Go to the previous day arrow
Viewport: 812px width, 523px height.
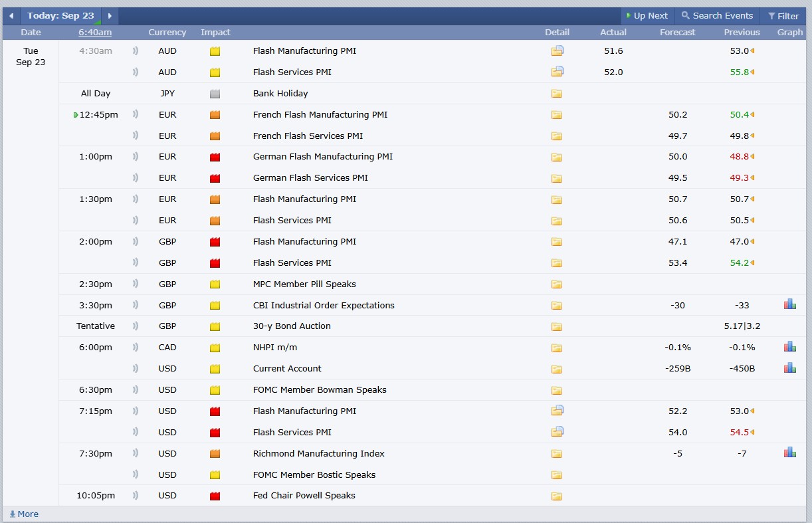click(11, 16)
